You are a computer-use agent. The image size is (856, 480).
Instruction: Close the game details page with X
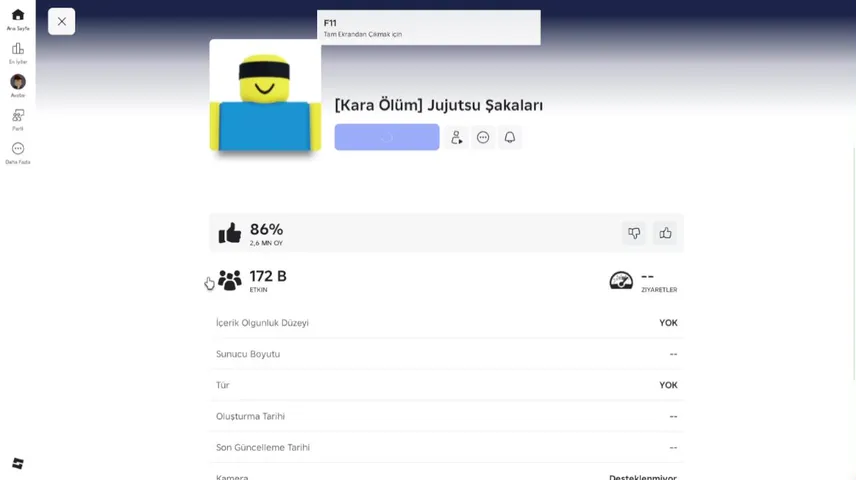click(x=61, y=21)
